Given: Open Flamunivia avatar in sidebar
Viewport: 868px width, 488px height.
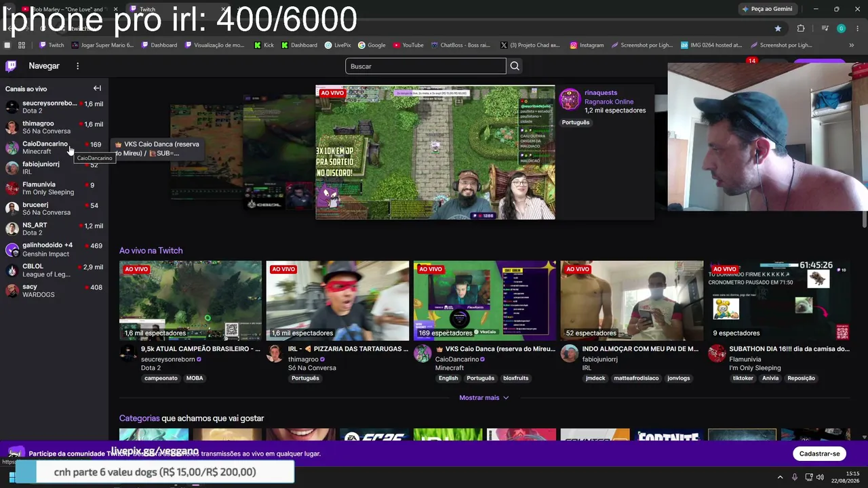Looking at the screenshot, I should pyautogui.click(x=12, y=188).
